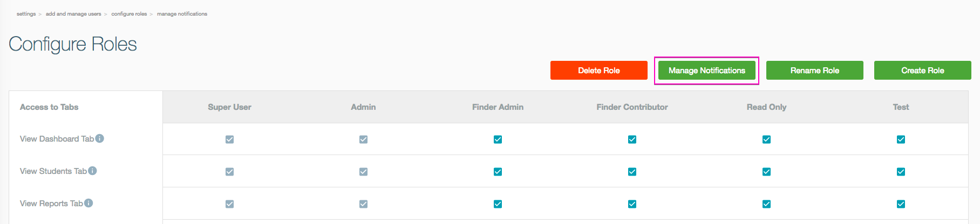Open configure roles breadcrumb
Image resolution: width=980 pixels, height=224 pixels.
pyautogui.click(x=129, y=14)
